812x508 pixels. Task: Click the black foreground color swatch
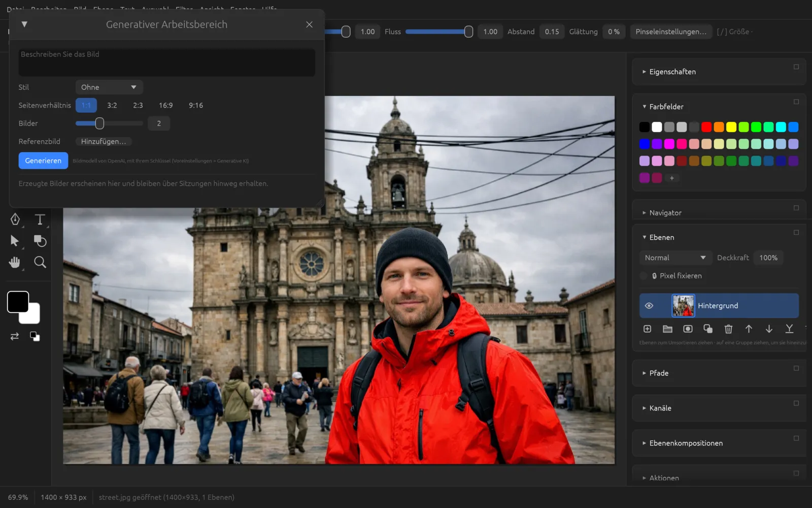pos(18,302)
